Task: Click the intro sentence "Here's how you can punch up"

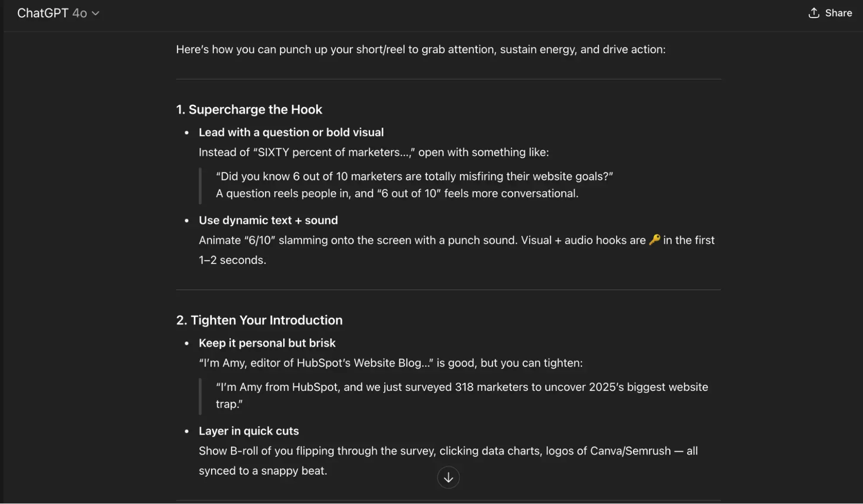Action: pos(420,50)
